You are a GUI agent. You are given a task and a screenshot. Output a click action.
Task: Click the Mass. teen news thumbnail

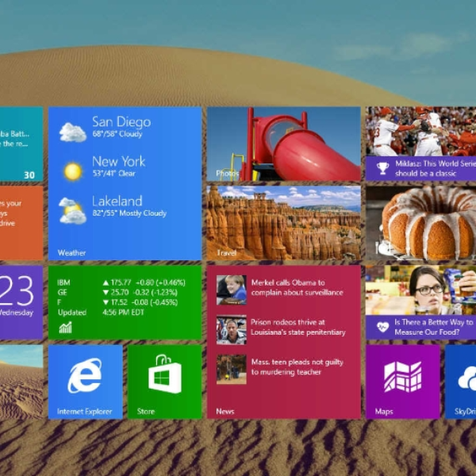tap(232, 370)
